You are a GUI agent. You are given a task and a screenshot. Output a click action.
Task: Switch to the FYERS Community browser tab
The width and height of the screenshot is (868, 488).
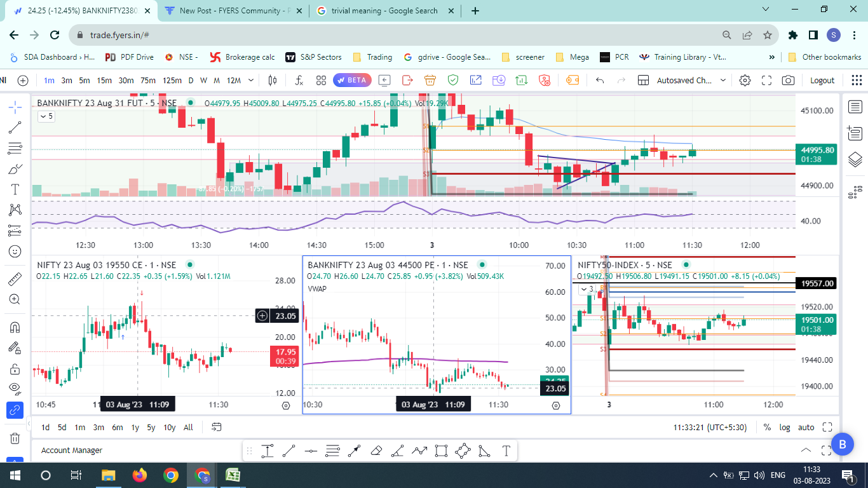(229, 11)
